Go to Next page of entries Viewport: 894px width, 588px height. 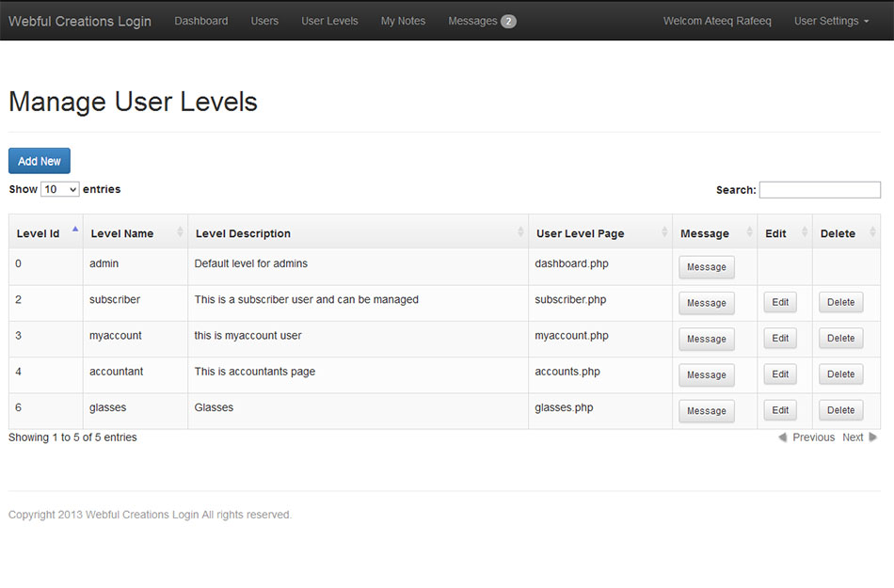tap(858, 437)
